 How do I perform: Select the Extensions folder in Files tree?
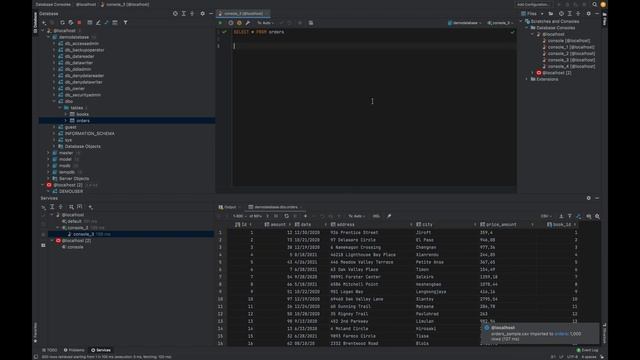point(547,79)
